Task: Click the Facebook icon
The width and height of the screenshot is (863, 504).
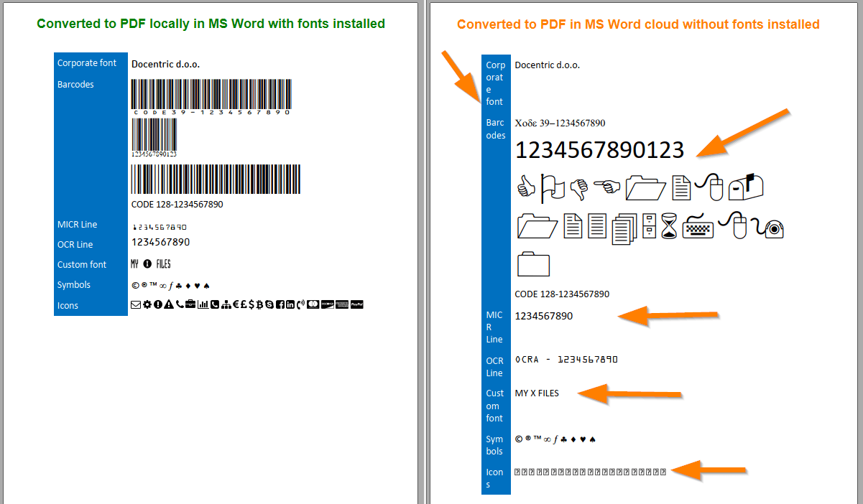Action: (280, 304)
